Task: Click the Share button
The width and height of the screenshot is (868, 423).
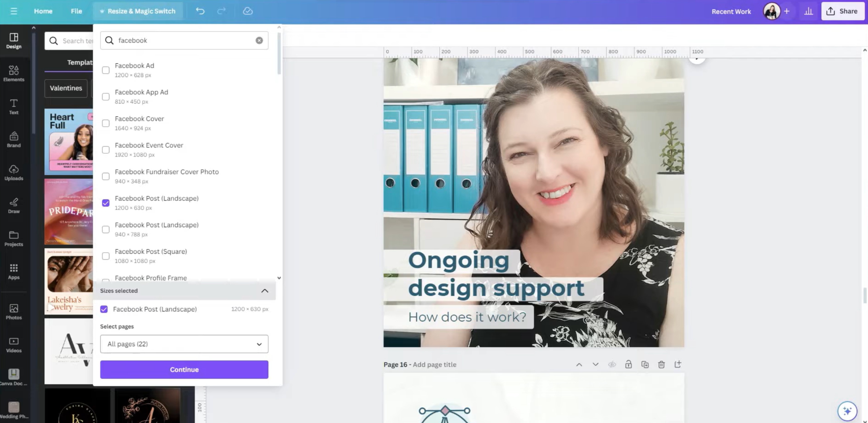Action: 843,11
